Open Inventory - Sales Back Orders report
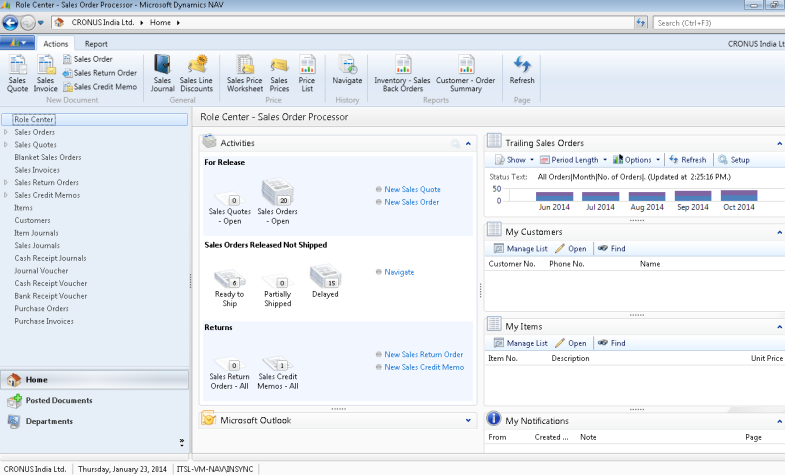 click(x=403, y=74)
